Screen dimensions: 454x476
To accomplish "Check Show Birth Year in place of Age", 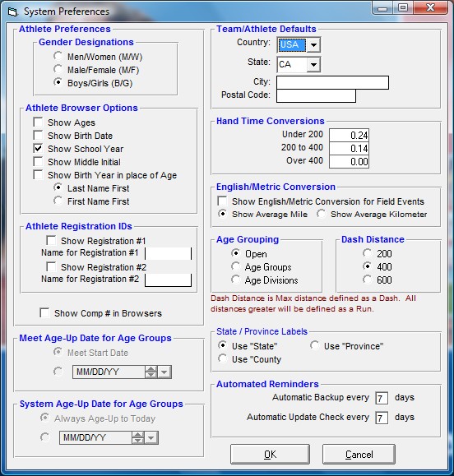I will point(38,175).
